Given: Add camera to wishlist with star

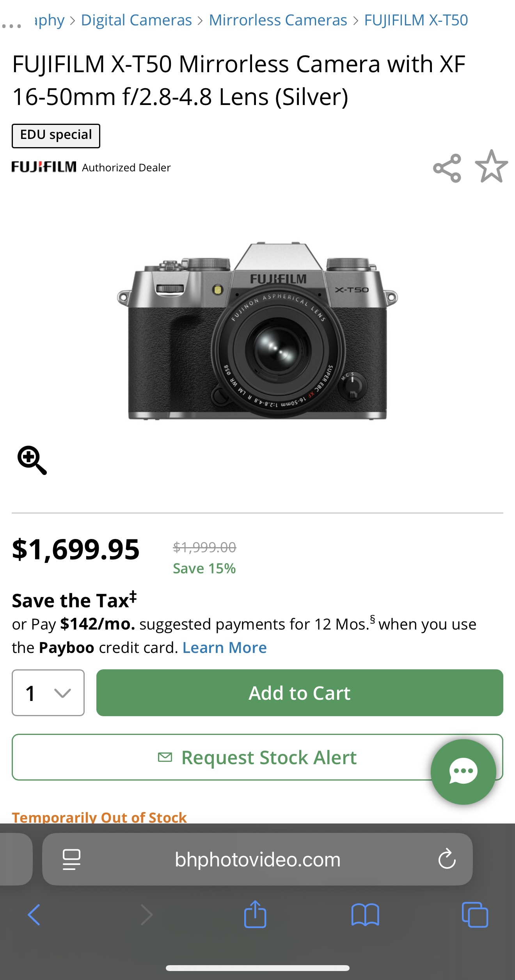Looking at the screenshot, I should pyautogui.click(x=491, y=167).
